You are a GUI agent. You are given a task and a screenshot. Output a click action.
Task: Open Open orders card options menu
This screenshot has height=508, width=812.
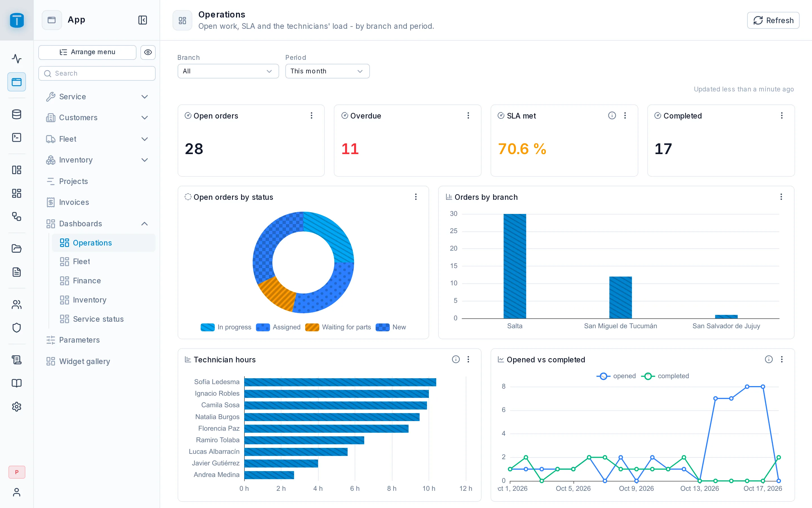pyautogui.click(x=311, y=116)
